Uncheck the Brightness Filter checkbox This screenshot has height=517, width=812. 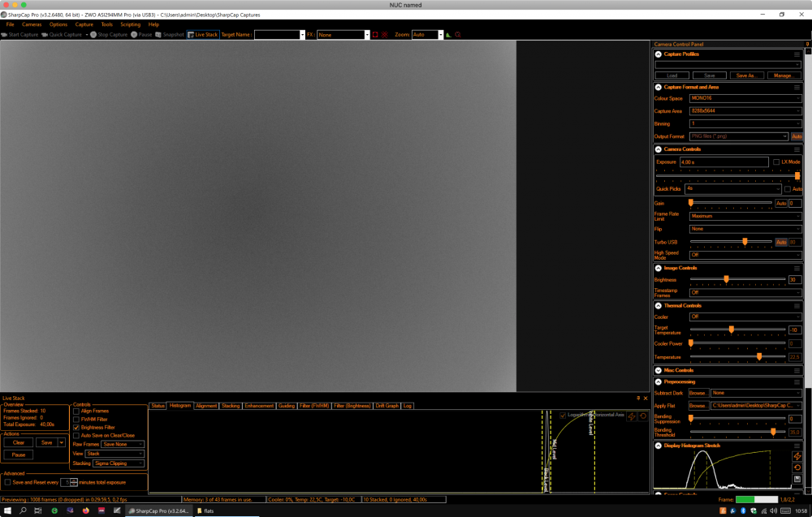76,428
